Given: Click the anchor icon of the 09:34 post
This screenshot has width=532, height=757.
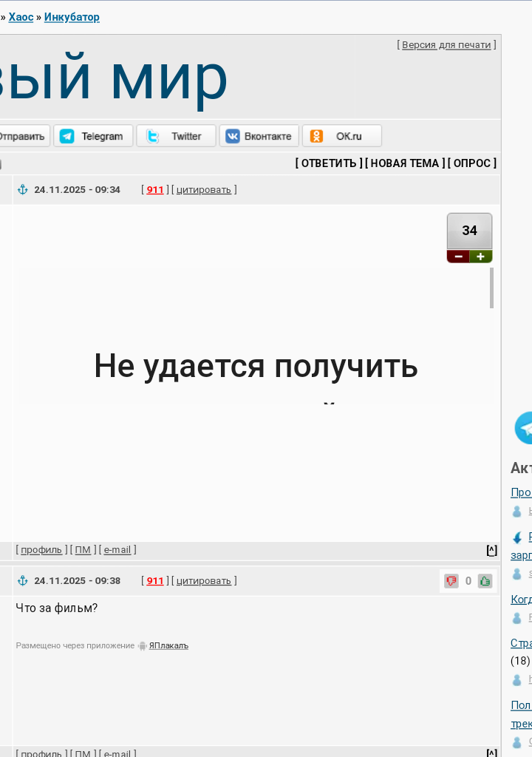Looking at the screenshot, I should [23, 190].
